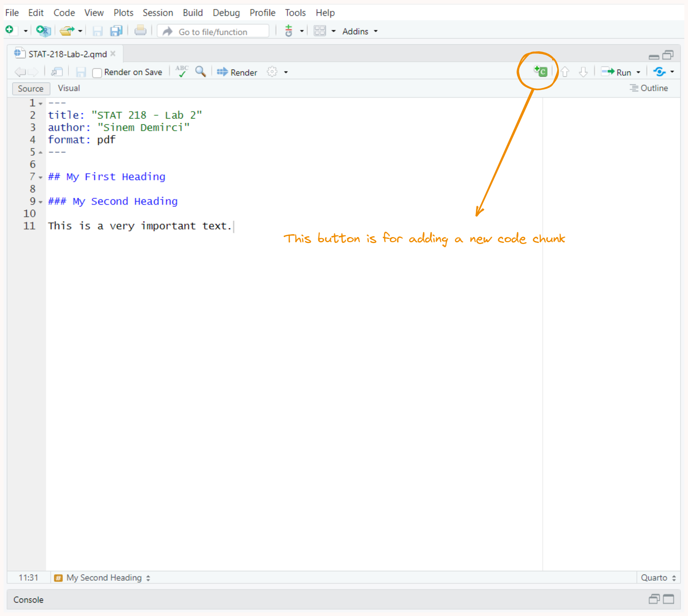Switch to Visual editor mode
The height and width of the screenshot is (616, 688).
point(69,88)
